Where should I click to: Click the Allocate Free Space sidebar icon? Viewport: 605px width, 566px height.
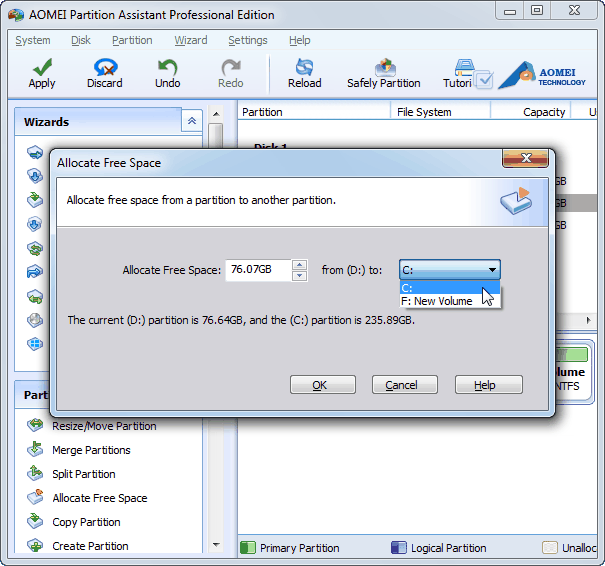(x=35, y=497)
